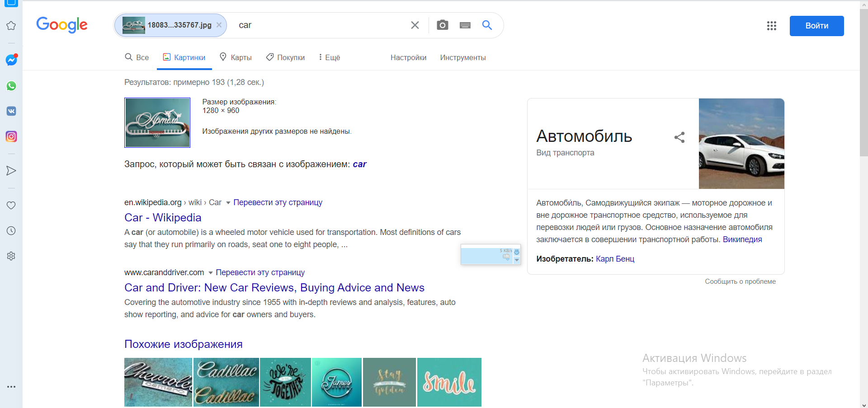Switch to the Покупки tab
This screenshot has height=408, width=868.
tap(285, 57)
